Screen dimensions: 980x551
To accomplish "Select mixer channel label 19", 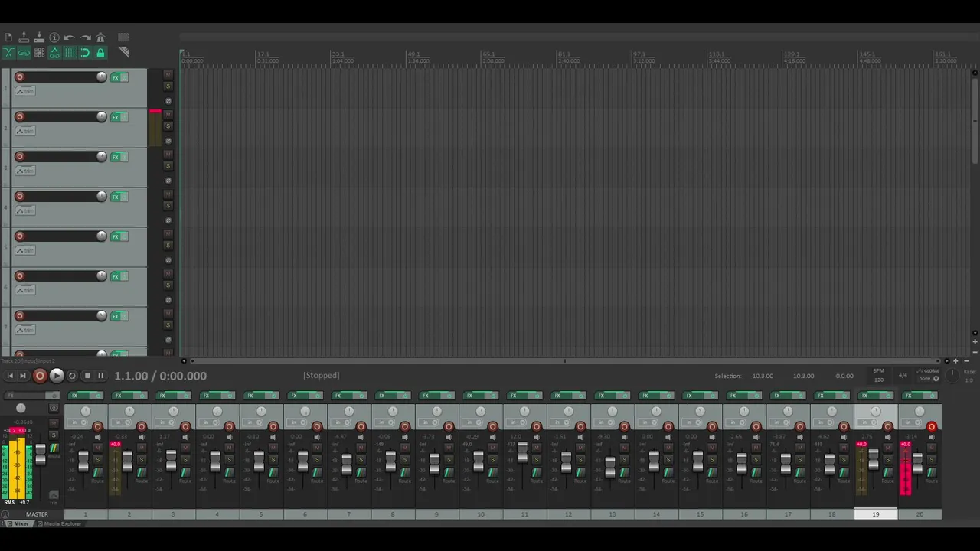I will coord(876,514).
